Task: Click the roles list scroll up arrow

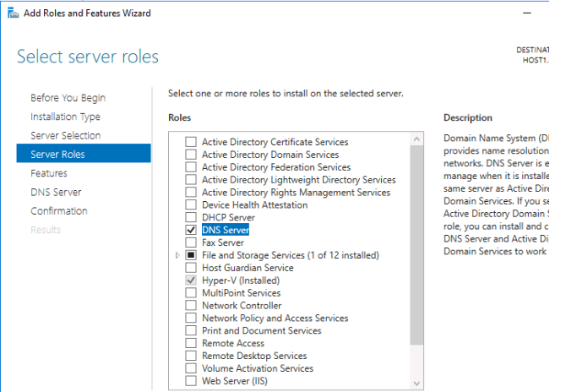Action: 417,139
